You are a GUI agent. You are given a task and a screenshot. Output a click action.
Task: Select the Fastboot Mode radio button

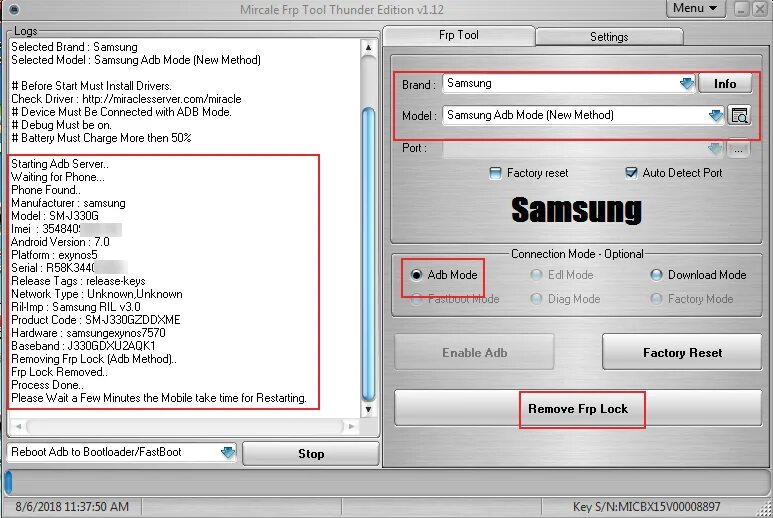tap(416, 299)
